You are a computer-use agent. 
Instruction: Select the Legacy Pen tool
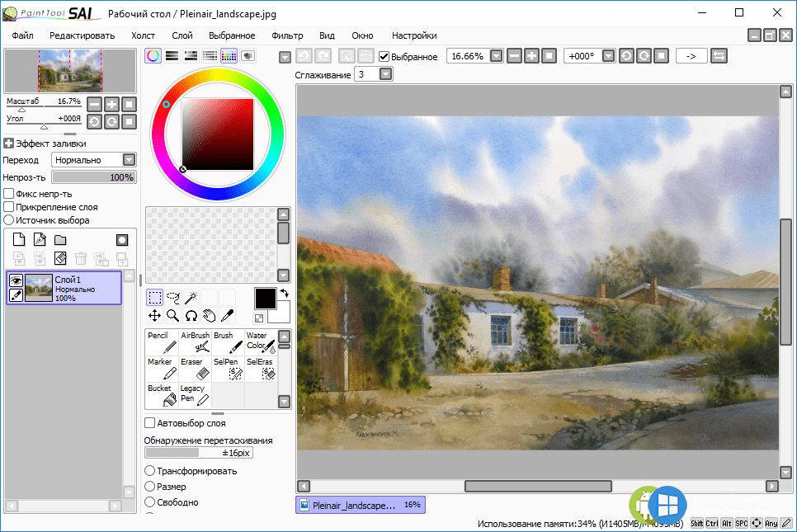click(195, 395)
